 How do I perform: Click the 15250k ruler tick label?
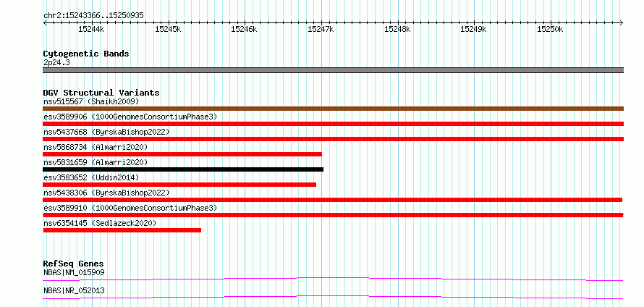coord(550,29)
